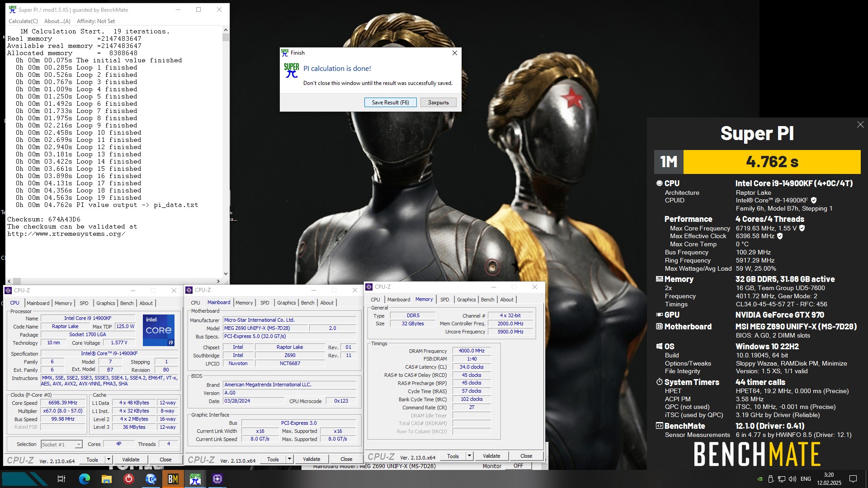This screenshot has height=488, width=868.
Task: Open Socket #1 selection dropdown
Action: click(x=61, y=445)
